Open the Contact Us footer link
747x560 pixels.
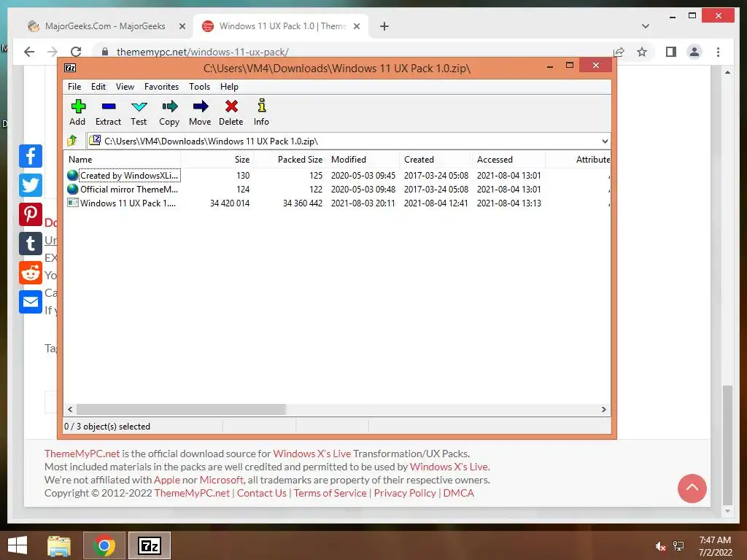click(x=262, y=493)
